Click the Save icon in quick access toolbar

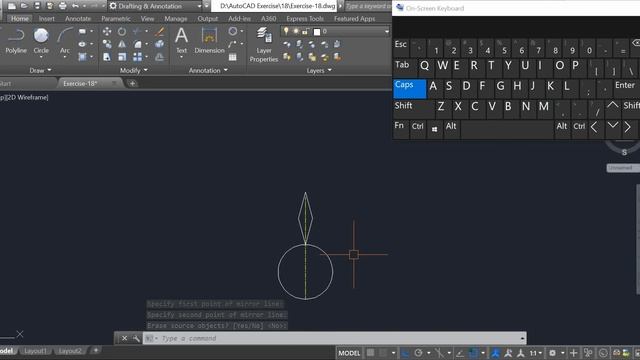click(37, 6)
